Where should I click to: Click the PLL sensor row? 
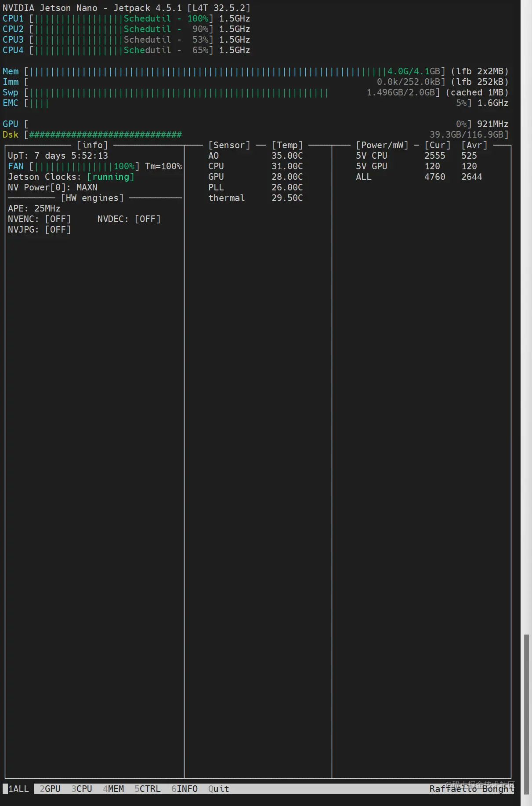pyautogui.click(x=256, y=187)
